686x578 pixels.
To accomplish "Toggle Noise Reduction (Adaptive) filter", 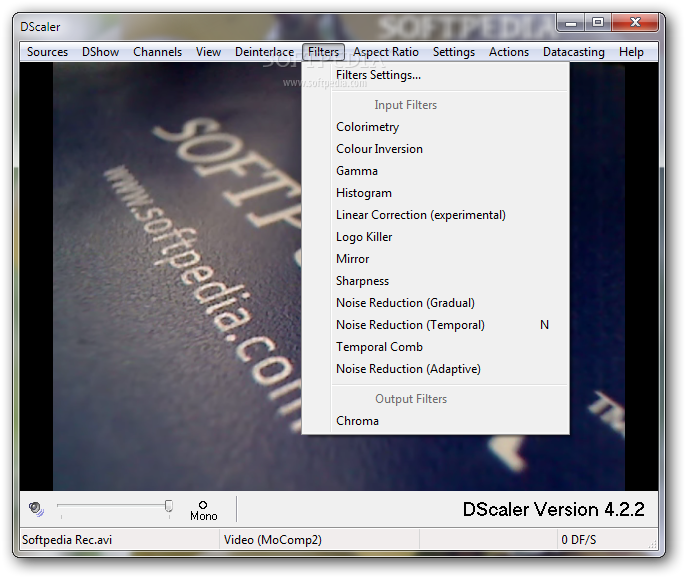I will pos(436,369).
